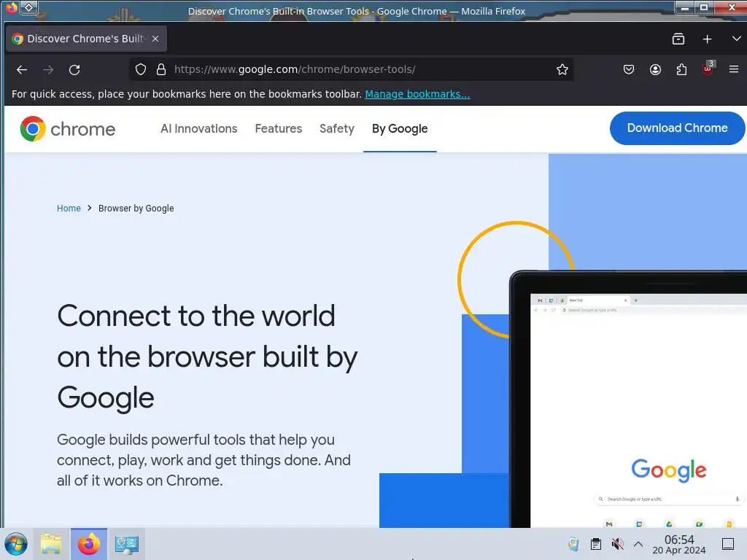Unmute via the volume tray icon
The width and height of the screenshot is (747, 560).
[x=617, y=544]
